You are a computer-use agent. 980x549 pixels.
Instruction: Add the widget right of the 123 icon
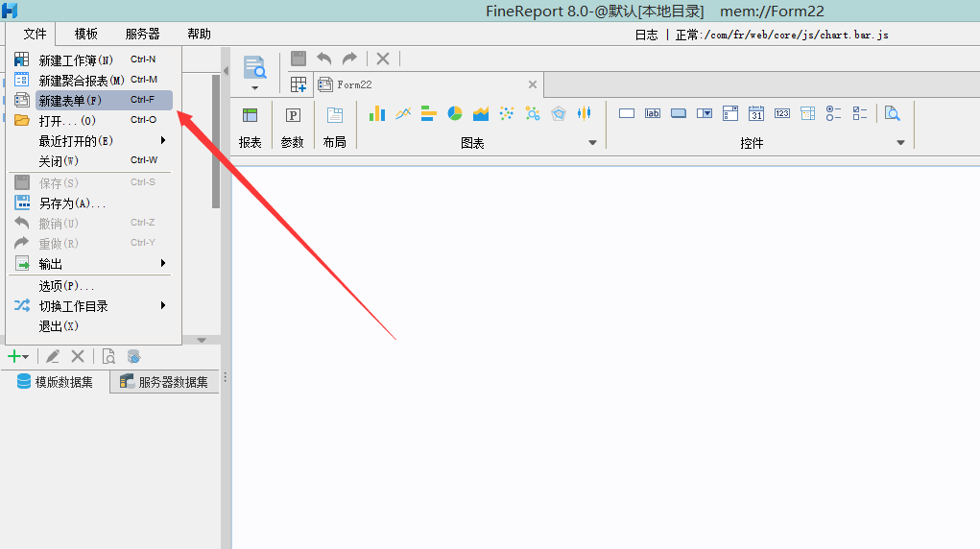(x=807, y=113)
